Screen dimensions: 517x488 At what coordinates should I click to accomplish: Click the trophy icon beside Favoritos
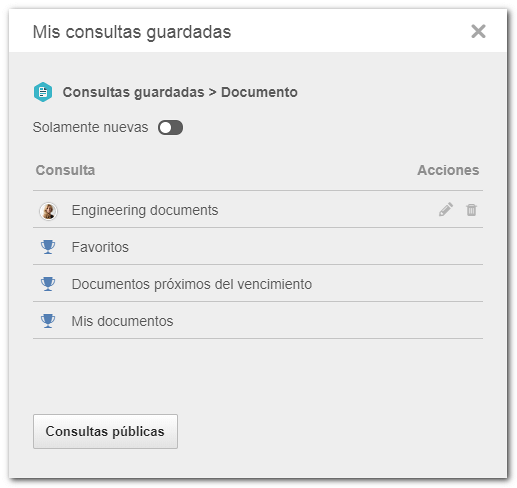(48, 247)
